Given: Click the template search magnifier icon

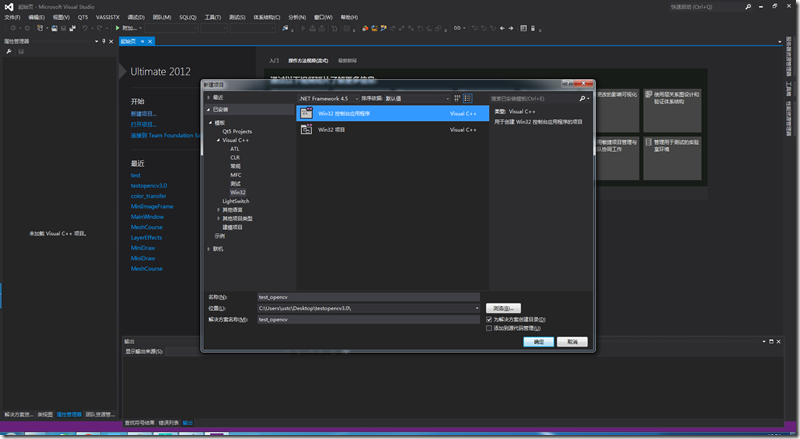Looking at the screenshot, I should click(582, 99).
